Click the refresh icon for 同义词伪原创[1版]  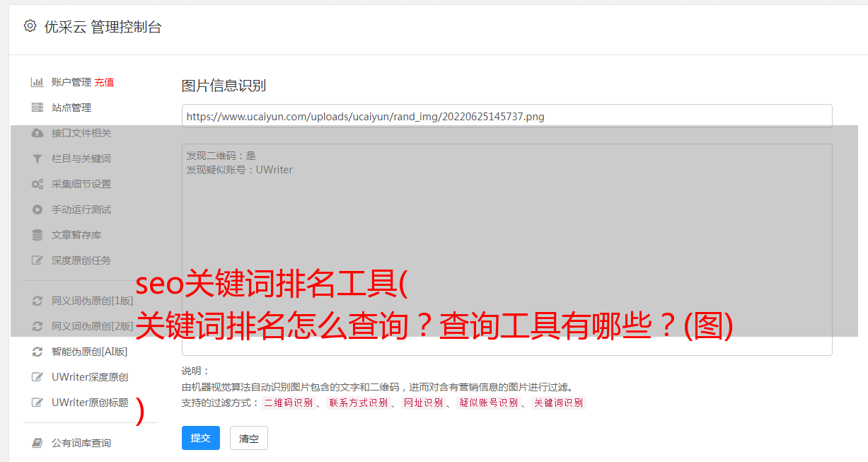click(37, 301)
